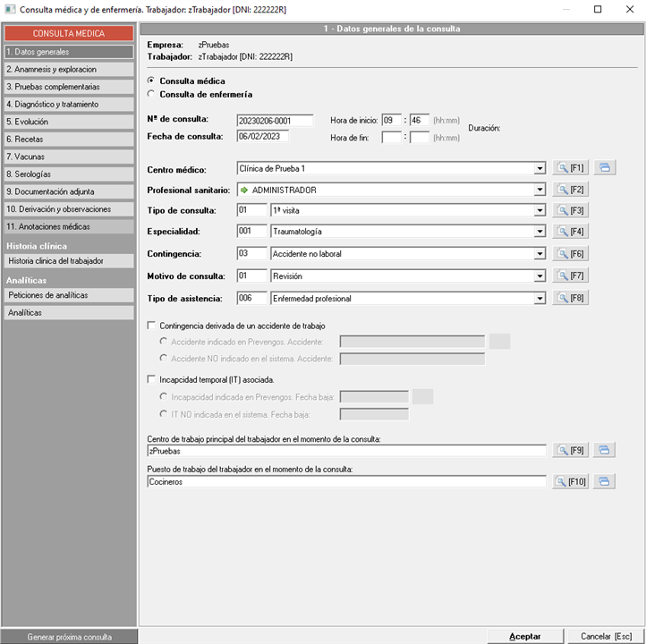This screenshot has height=644, width=646.
Task: Click the Centro médico search [F1] icon
Action: point(569,167)
